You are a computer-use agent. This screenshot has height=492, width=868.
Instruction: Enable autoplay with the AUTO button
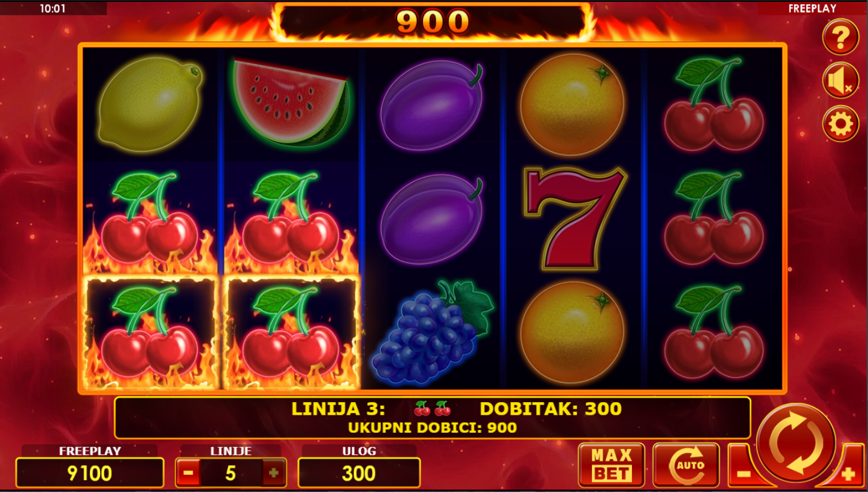click(686, 465)
